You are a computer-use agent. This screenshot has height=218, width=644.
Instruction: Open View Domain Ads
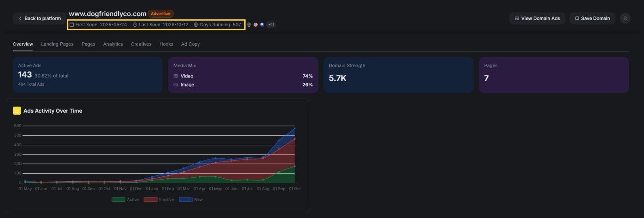pos(537,19)
